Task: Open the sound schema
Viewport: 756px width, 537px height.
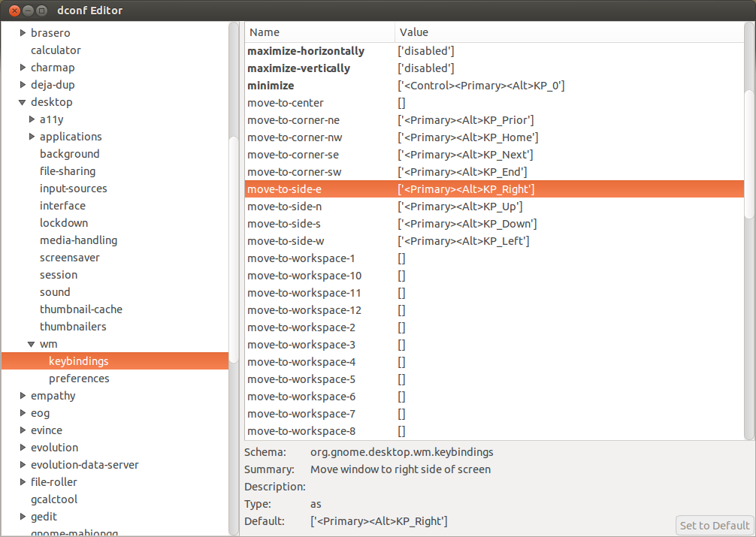Action: [55, 292]
